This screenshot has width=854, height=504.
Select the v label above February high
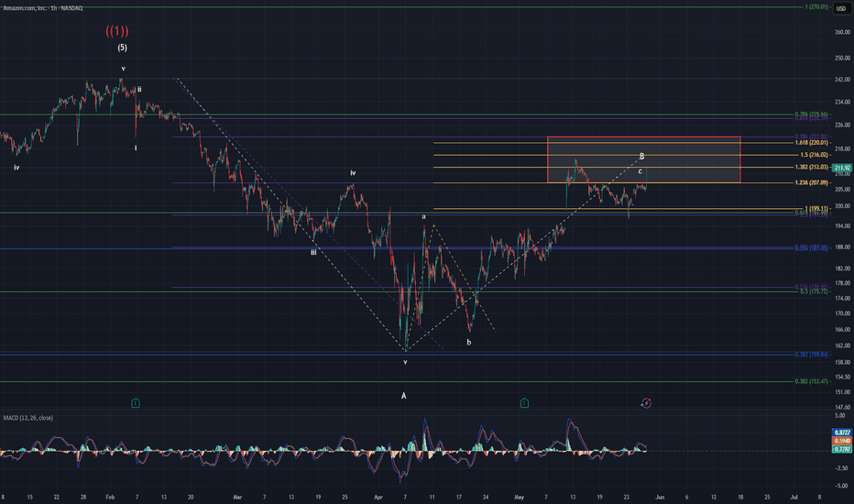[124, 69]
